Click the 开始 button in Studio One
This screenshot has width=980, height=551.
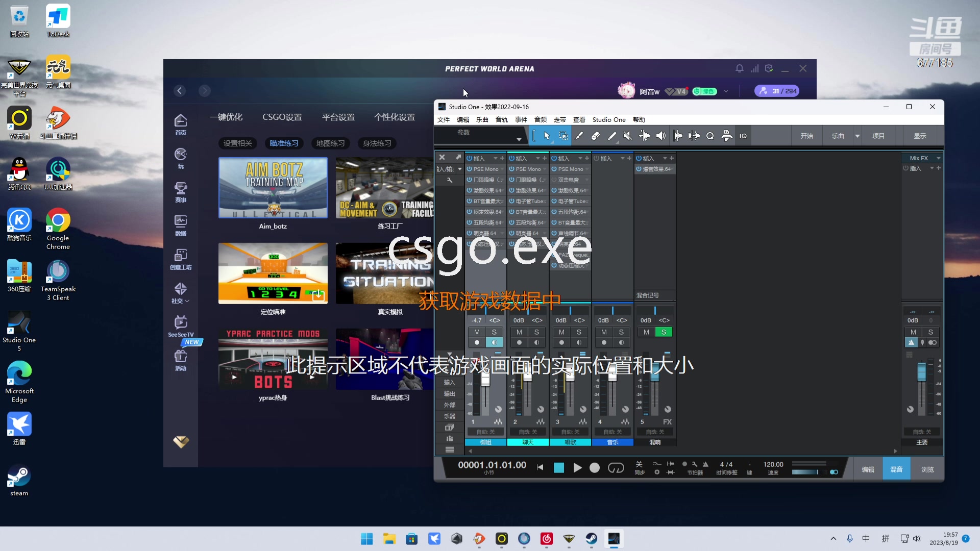tap(806, 136)
